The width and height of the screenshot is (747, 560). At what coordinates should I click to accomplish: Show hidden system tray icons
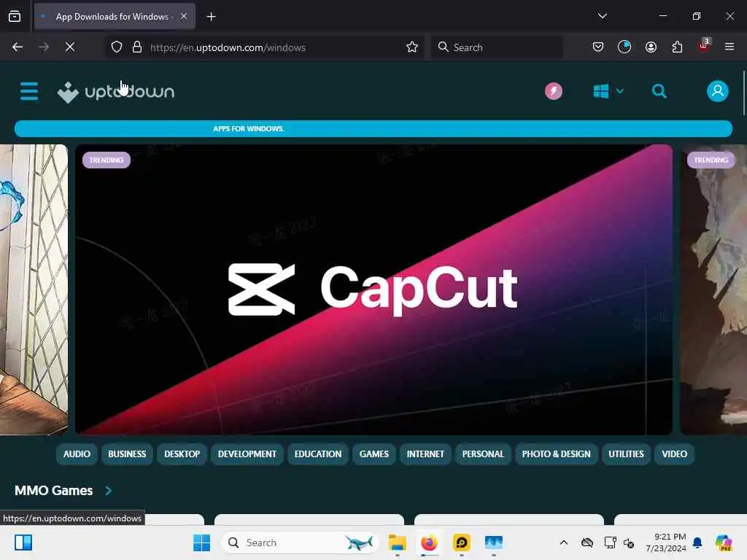pyautogui.click(x=564, y=542)
